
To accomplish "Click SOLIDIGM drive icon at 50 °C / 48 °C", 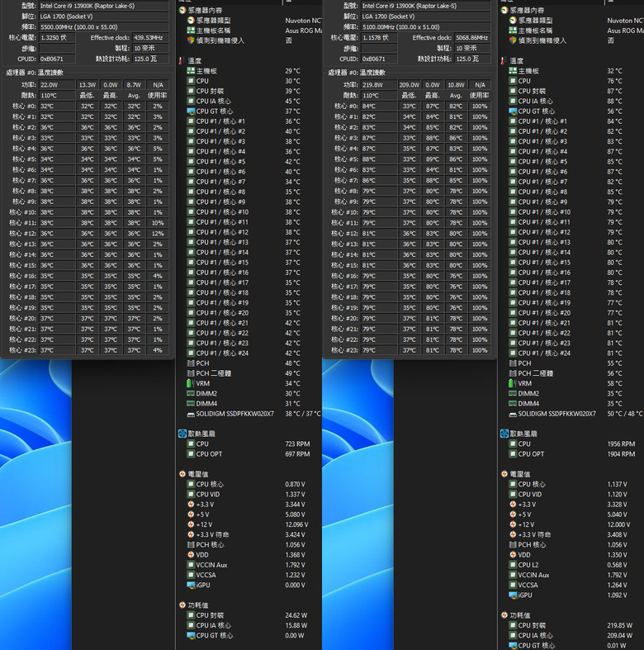I will click(513, 414).
